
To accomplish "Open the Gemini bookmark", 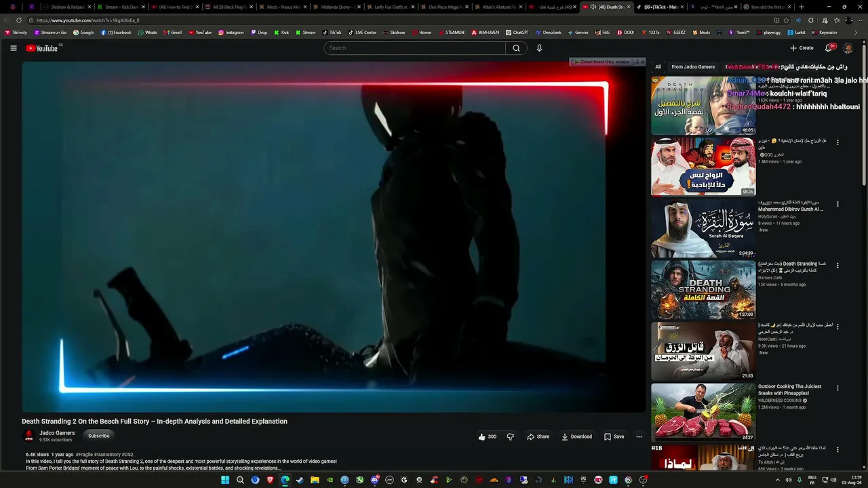I will (578, 33).
